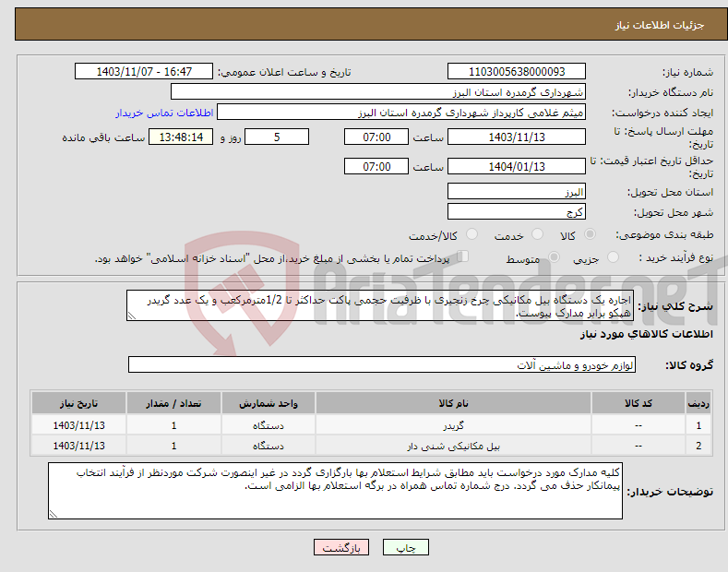
Task: Click the ردیف column header
Action: tap(698, 403)
